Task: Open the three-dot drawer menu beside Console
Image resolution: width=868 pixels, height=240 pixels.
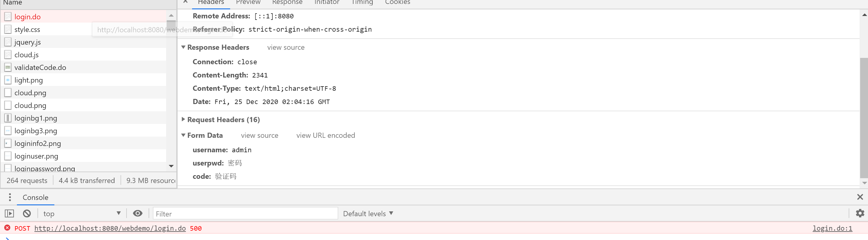Action: (x=10, y=197)
